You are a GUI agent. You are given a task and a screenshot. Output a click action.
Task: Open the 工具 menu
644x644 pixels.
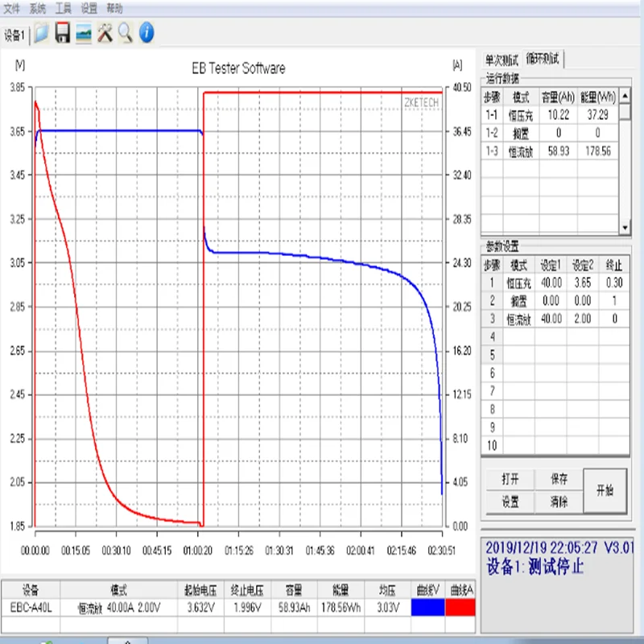pyautogui.click(x=64, y=9)
